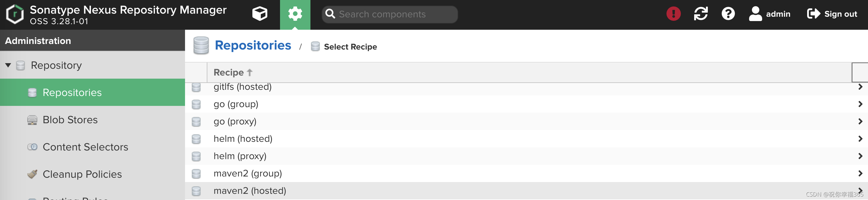
Task: Expand the helm (proxy) recipe chevron
Action: (860, 156)
